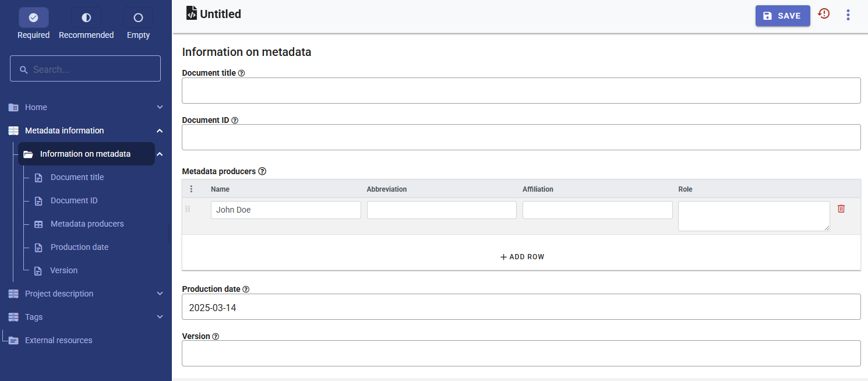Click the help icon next to Production date
The width and height of the screenshot is (868, 381).
coord(246,290)
